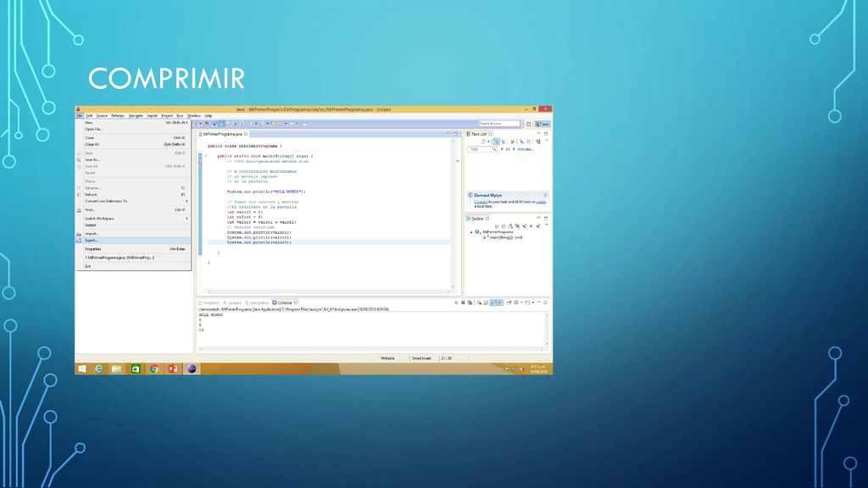The height and width of the screenshot is (488, 868).
Task: Select New in the File menu
Action: [133, 122]
